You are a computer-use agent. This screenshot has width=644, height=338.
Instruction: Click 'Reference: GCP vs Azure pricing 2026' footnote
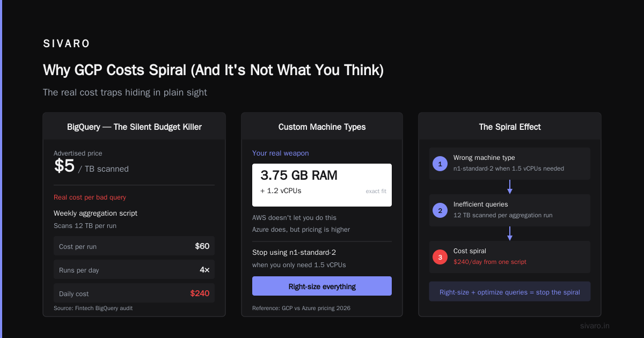[x=301, y=308]
